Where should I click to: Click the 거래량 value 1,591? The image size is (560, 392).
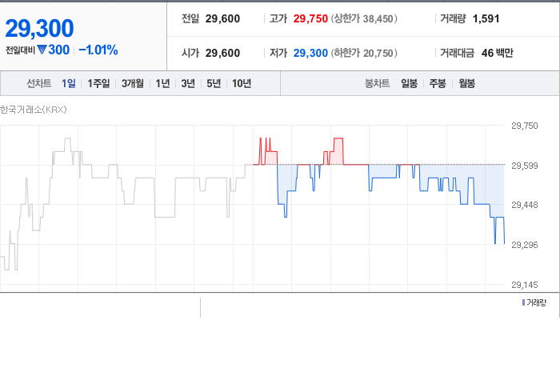tap(486, 18)
